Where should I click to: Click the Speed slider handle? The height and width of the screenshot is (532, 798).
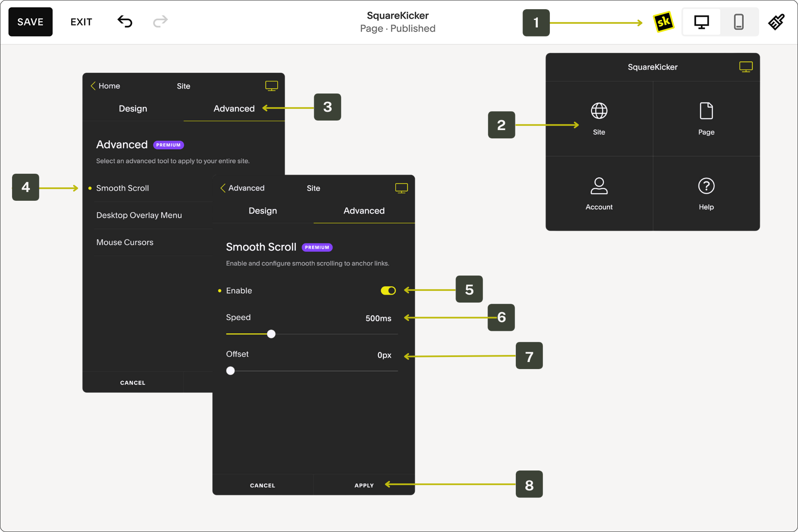click(271, 334)
